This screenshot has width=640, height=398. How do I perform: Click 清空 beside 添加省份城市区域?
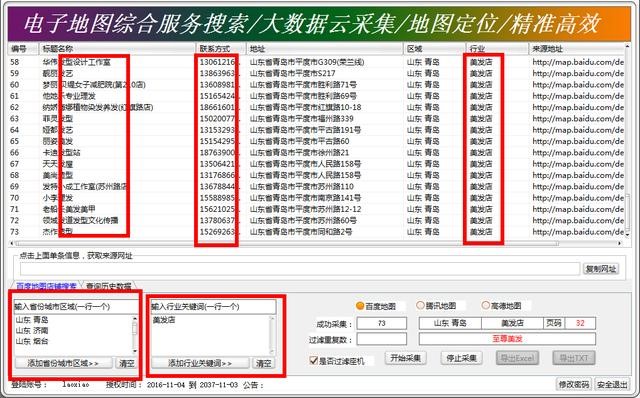point(127,363)
